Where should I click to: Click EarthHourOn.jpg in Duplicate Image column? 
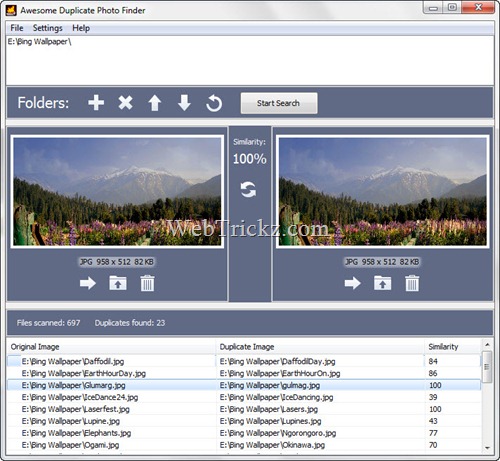[280, 373]
